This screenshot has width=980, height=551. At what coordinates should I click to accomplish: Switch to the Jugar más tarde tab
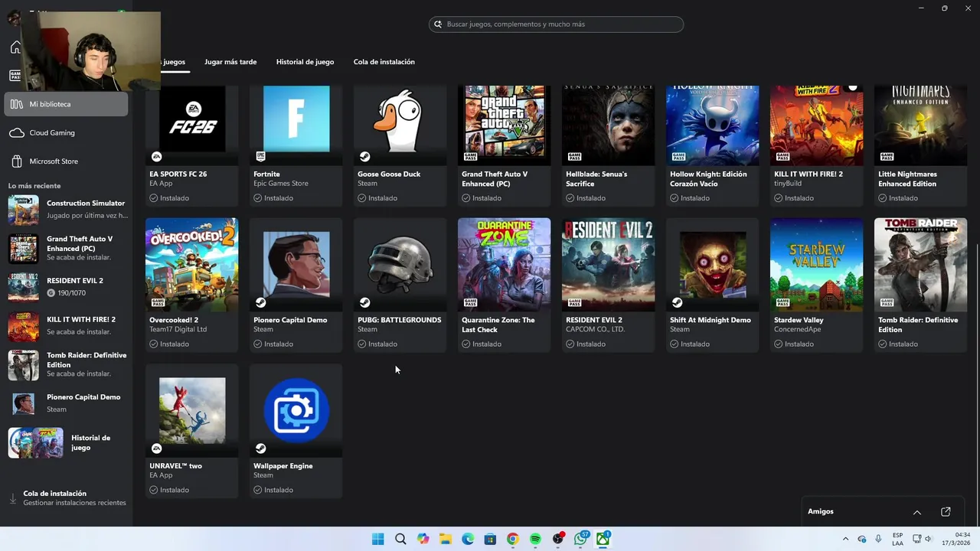pos(230,62)
